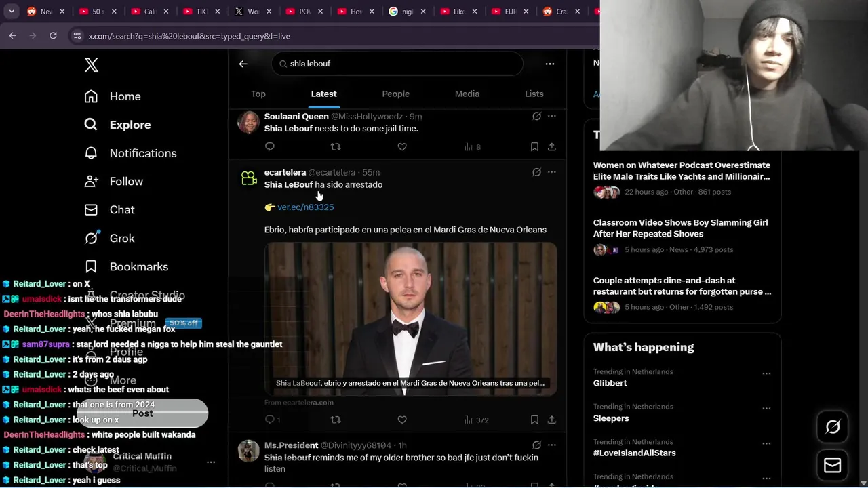View analytics on Soulaani Queen's post
Screen dimensions: 868x488
pos(473,146)
